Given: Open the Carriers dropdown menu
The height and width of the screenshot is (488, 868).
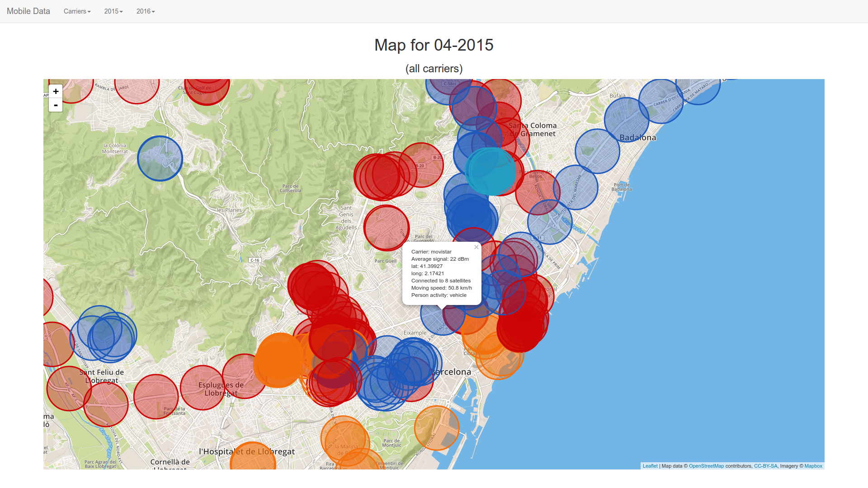Looking at the screenshot, I should (77, 11).
